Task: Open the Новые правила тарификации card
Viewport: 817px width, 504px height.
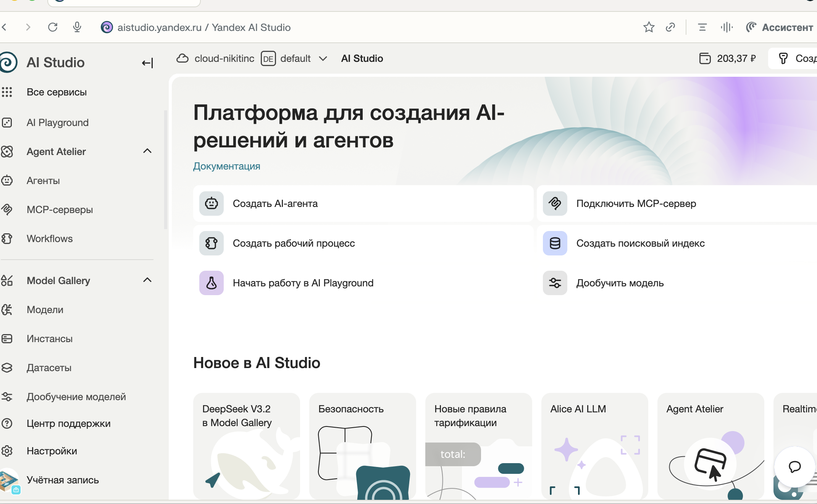Action: point(479,446)
